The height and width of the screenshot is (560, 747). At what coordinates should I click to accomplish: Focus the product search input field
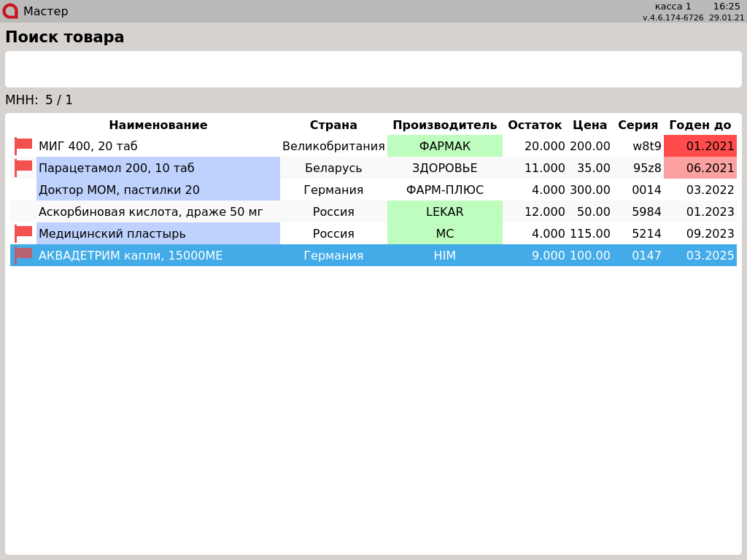(x=373, y=69)
